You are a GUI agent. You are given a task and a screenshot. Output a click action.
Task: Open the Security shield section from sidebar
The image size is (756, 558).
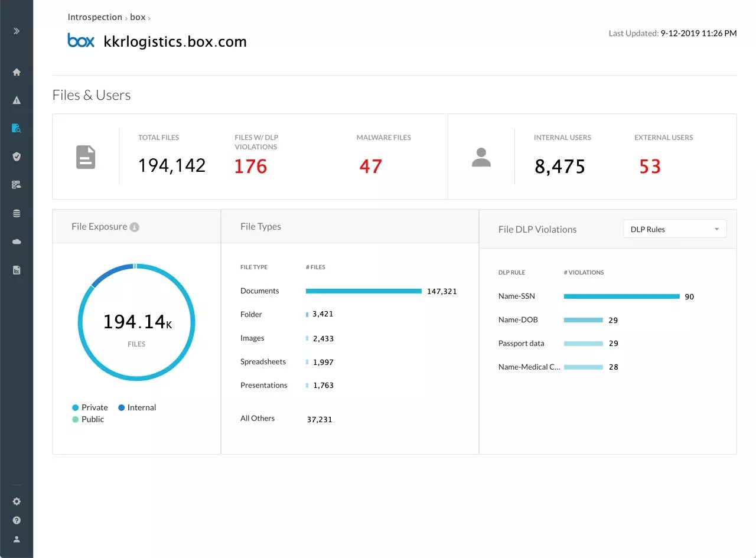(17, 156)
